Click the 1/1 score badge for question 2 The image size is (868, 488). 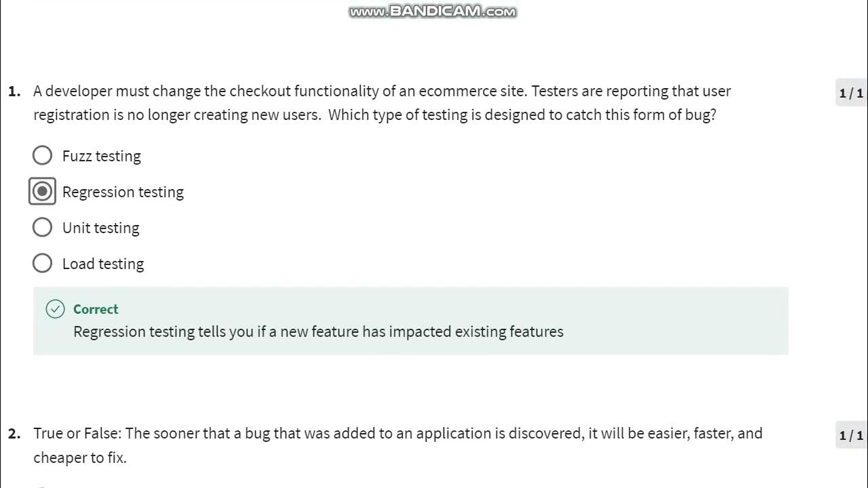[x=851, y=436]
